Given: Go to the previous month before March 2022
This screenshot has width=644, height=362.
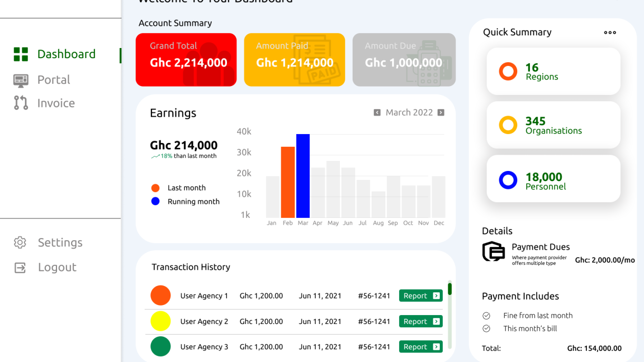Looking at the screenshot, I should [x=377, y=112].
